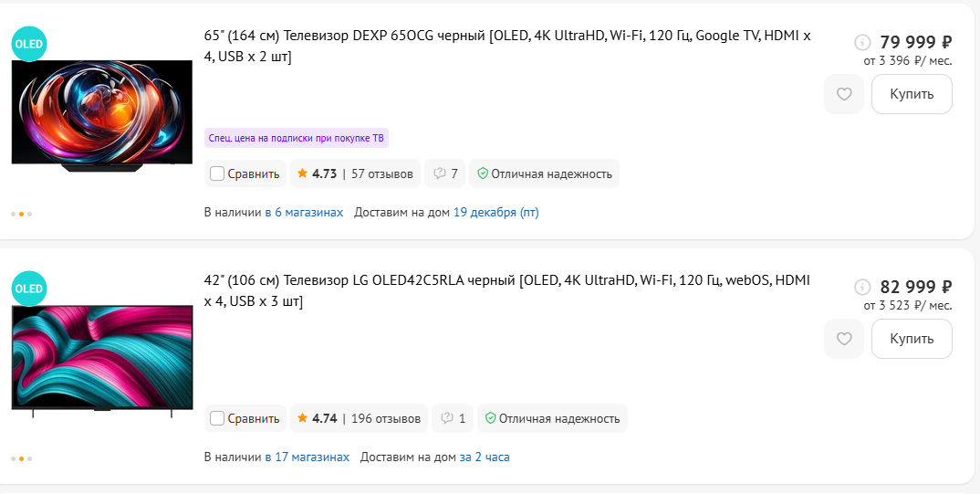
Task: Open LG OLED42C5RLA product title link
Action: 506,290
